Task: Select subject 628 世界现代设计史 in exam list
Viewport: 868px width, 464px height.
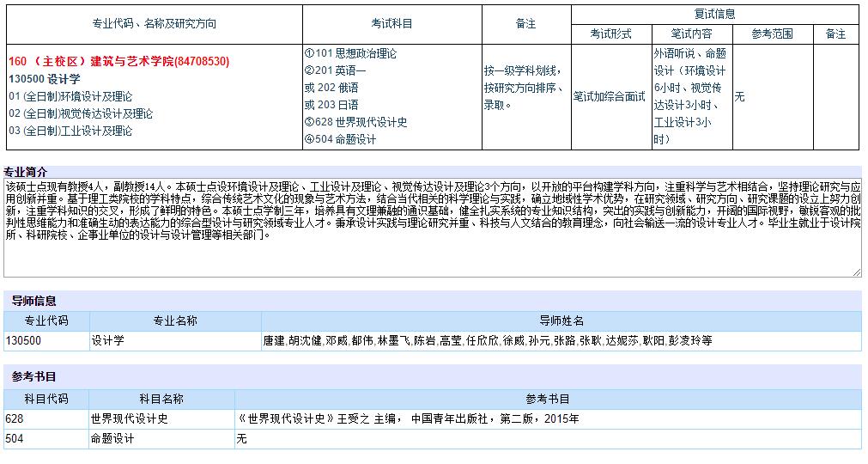Action: 355,122
